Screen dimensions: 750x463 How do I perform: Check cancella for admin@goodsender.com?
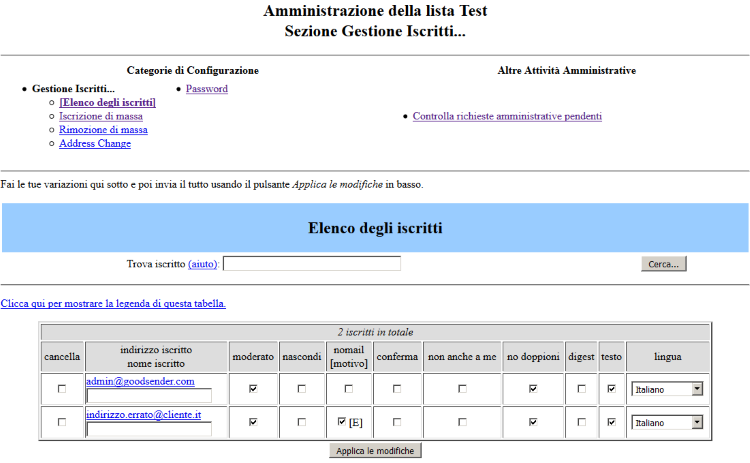(62, 389)
